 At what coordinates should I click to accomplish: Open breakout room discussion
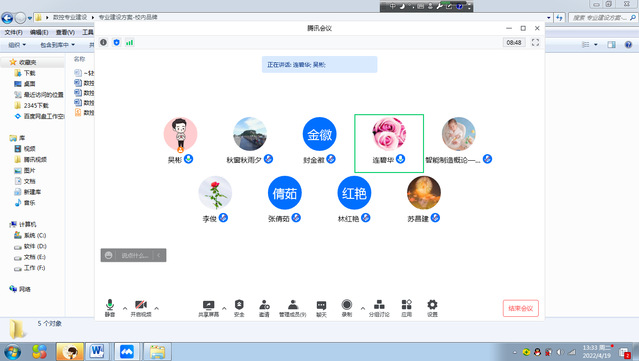tap(379, 308)
